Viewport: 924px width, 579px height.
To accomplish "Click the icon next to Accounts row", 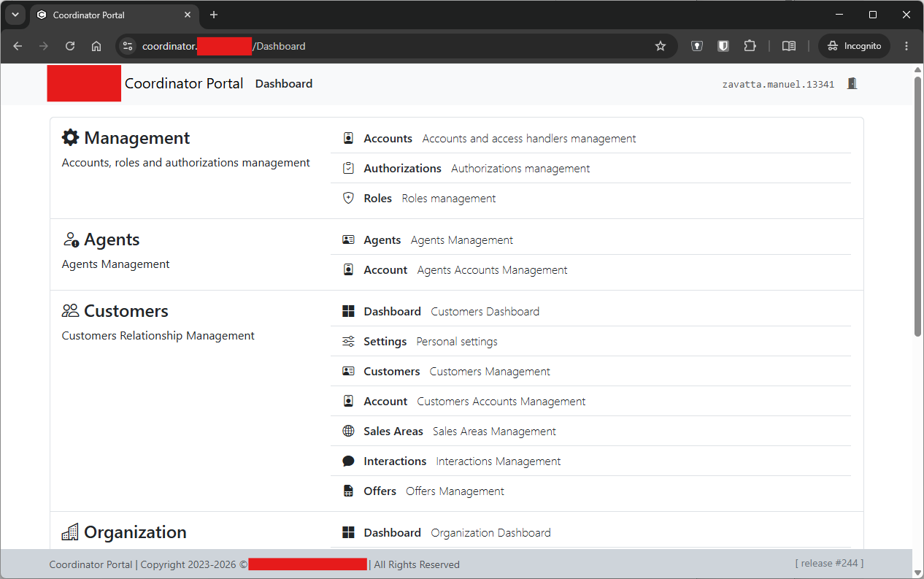I will point(348,138).
